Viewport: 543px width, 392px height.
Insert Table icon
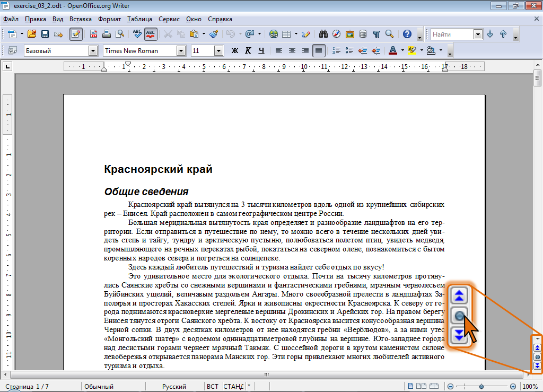pos(286,34)
